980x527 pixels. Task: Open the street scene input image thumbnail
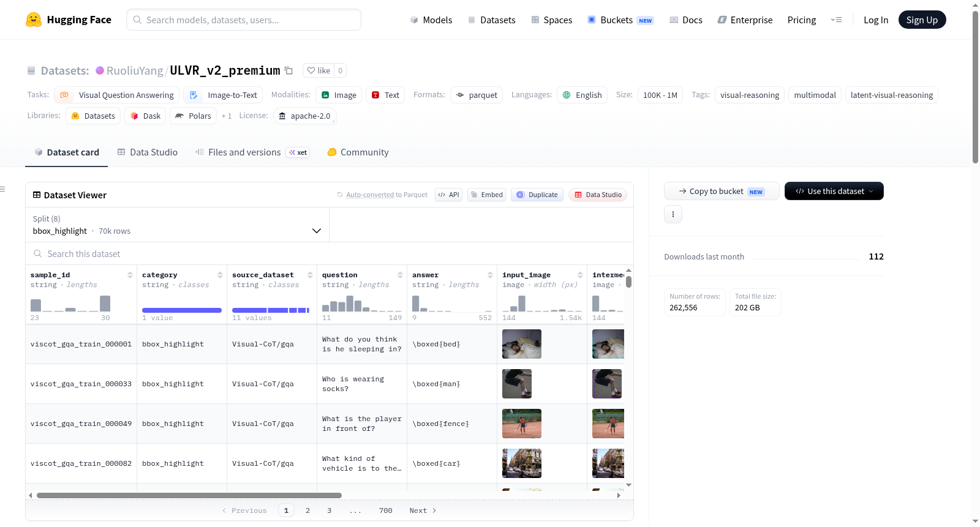[522, 463]
